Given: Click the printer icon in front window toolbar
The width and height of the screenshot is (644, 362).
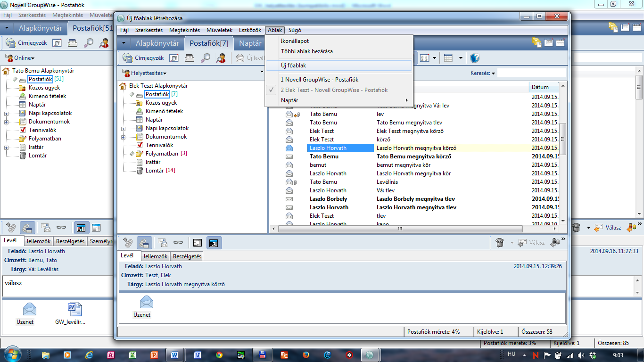Looking at the screenshot, I should [190, 58].
